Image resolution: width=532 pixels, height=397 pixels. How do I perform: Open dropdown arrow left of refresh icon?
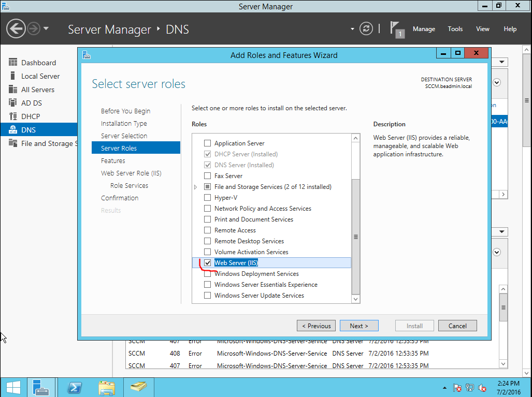point(352,29)
